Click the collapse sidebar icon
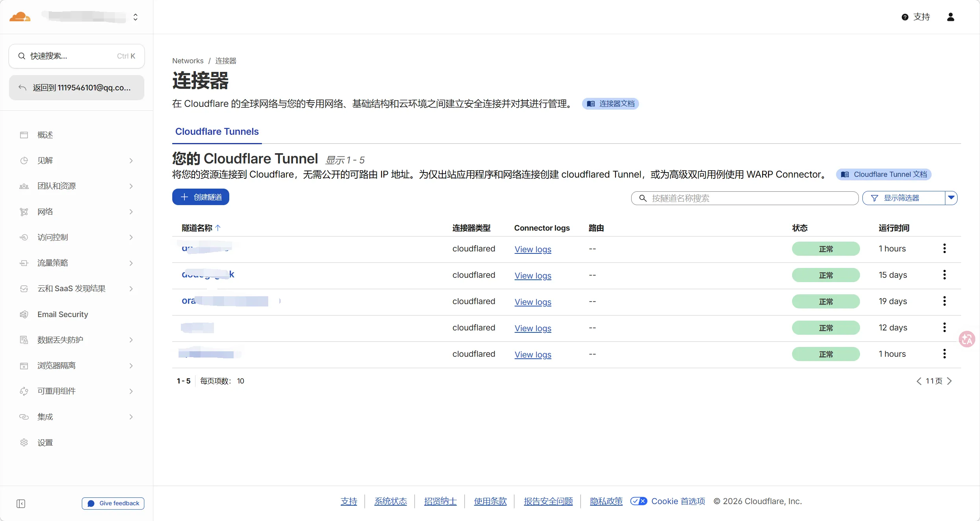The width and height of the screenshot is (980, 521). click(21, 503)
